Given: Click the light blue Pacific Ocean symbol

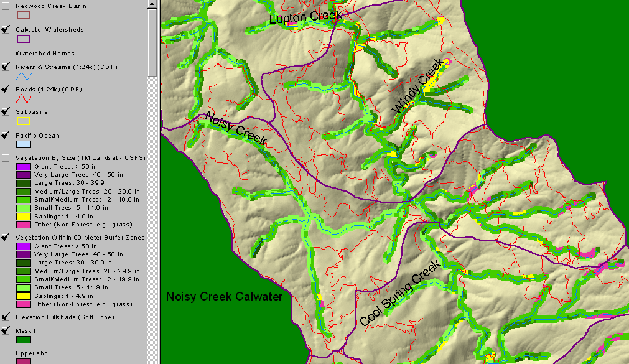Looking at the screenshot, I should click(24, 144).
